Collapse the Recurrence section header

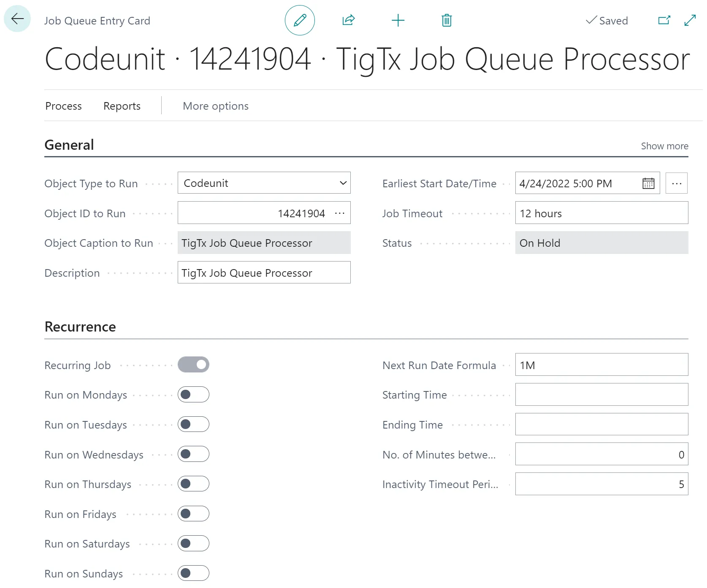click(x=80, y=326)
